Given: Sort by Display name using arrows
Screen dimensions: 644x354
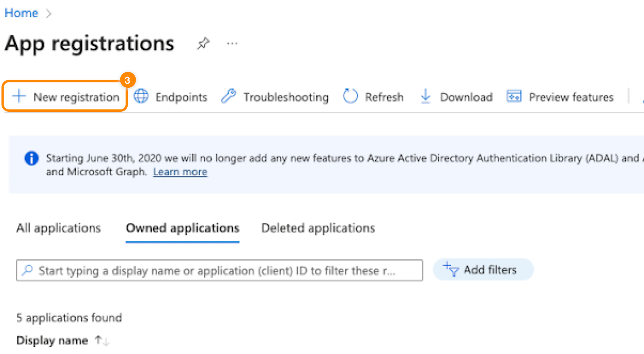Looking at the screenshot, I should (x=102, y=341).
